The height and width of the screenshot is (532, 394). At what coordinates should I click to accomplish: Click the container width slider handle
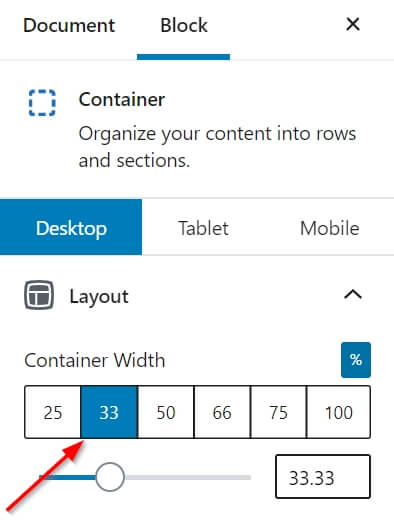click(110, 477)
